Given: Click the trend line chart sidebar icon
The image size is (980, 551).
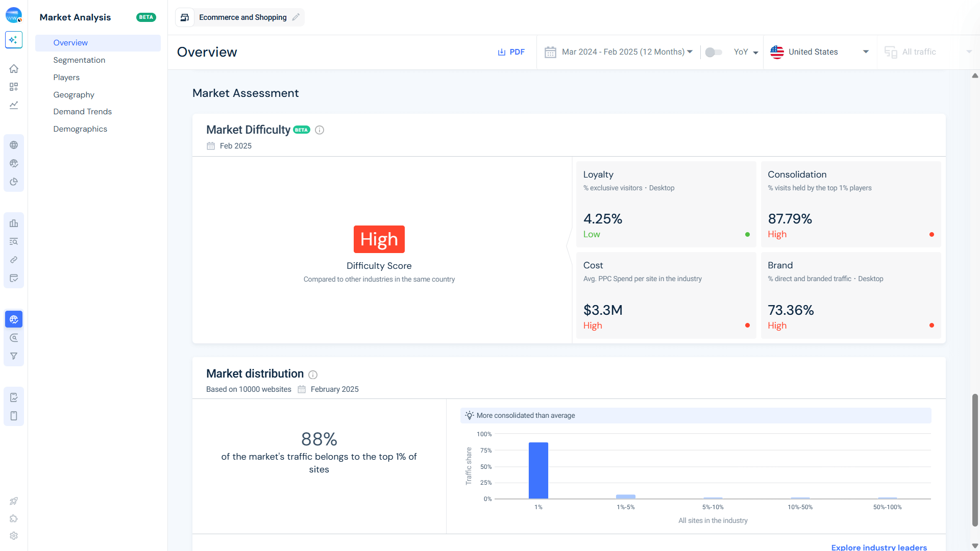Looking at the screenshot, I should pyautogui.click(x=14, y=105).
